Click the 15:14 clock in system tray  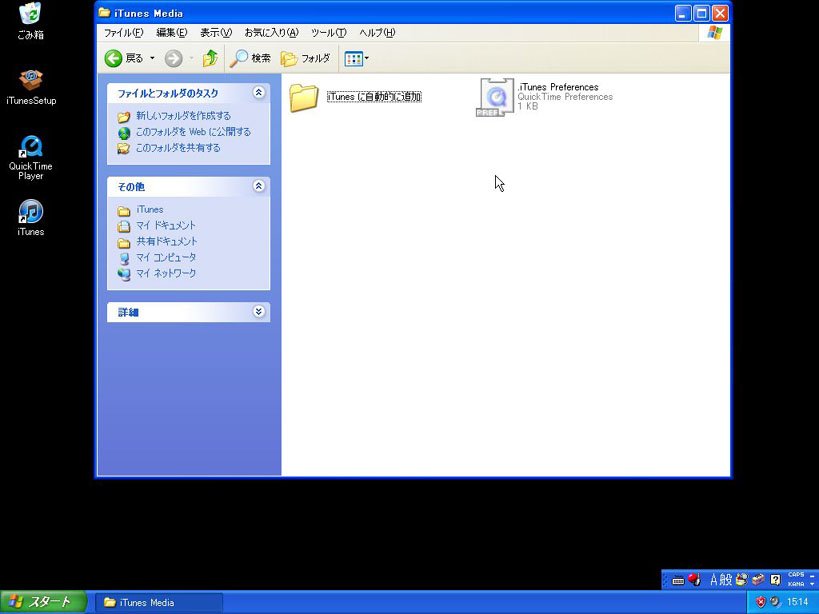pos(798,602)
